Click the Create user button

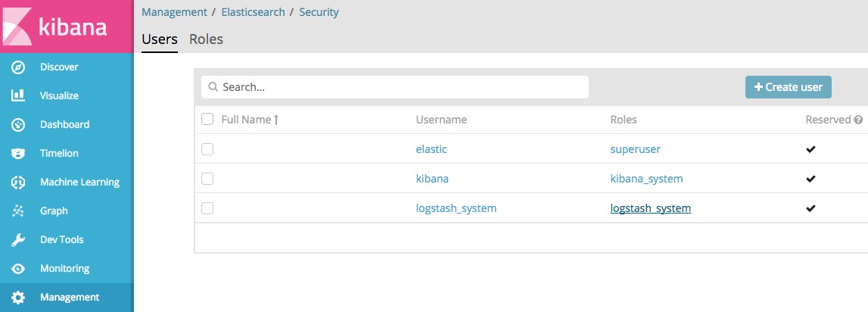click(789, 87)
